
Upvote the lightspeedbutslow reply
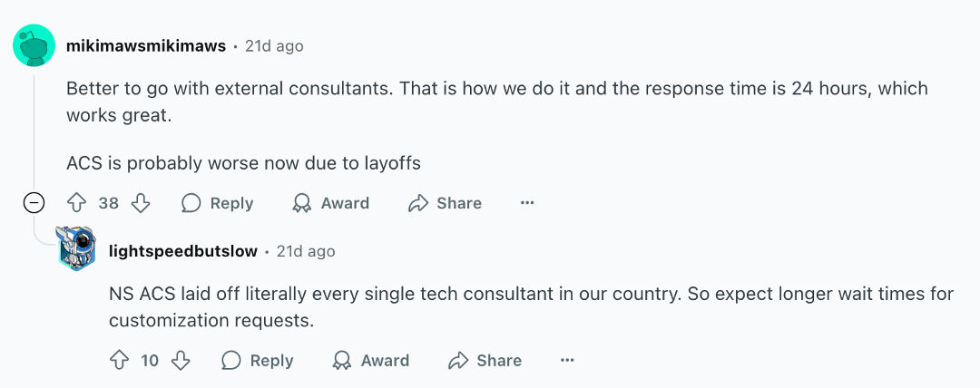(118, 361)
